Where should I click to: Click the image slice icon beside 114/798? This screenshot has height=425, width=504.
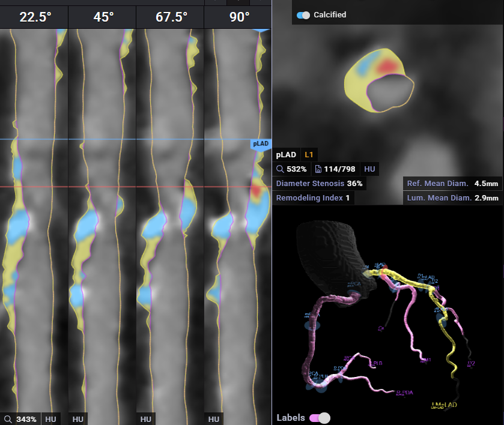(x=318, y=169)
